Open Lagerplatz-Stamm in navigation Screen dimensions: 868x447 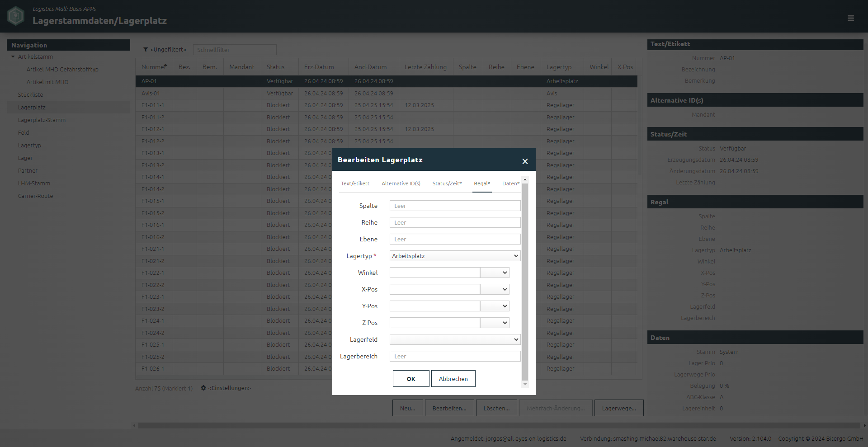pos(42,120)
